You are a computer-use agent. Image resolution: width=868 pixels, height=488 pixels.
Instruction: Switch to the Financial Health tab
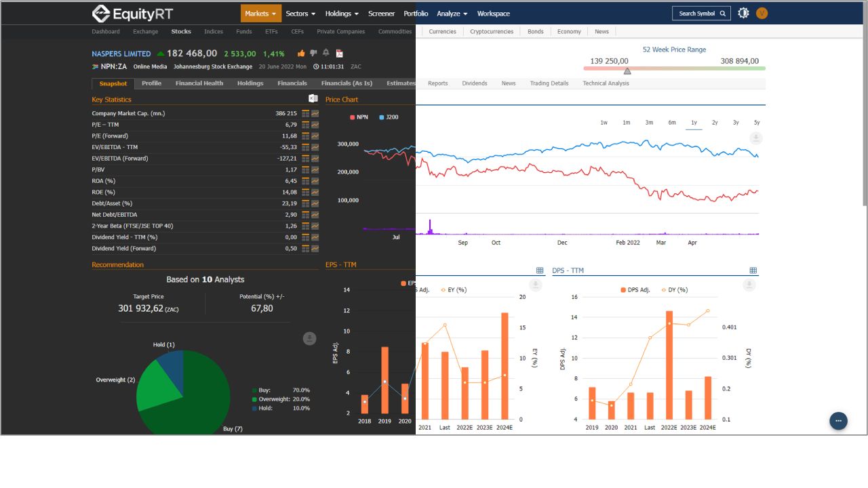coord(199,83)
